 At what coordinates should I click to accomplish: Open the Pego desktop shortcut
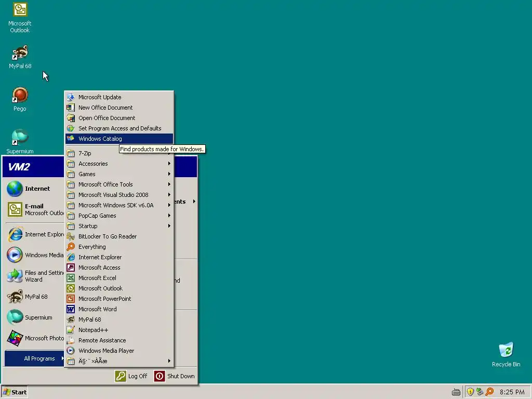pyautogui.click(x=20, y=99)
